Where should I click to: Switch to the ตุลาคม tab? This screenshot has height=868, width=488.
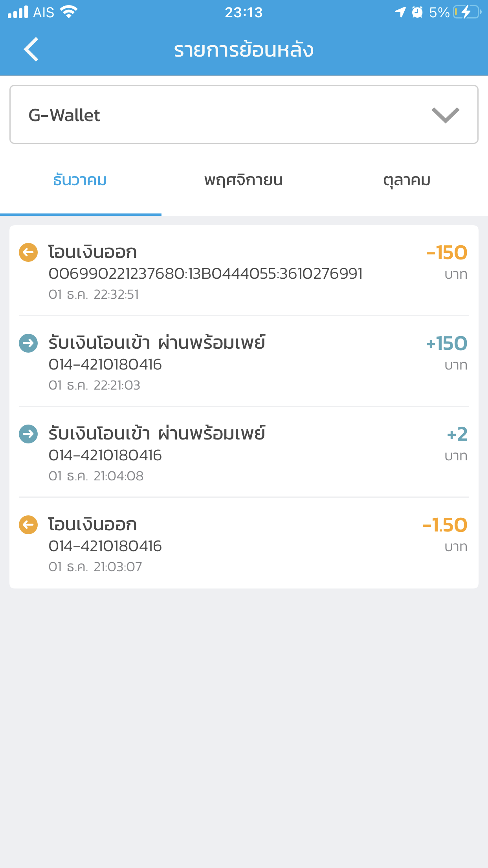[x=407, y=180]
